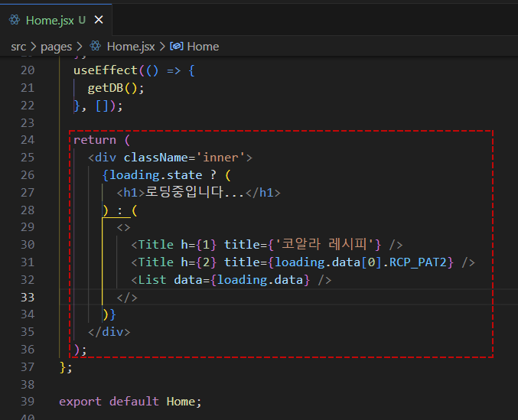Click line number 33 in the gutter
The height and width of the screenshot is (420, 518).
pyautogui.click(x=28, y=297)
